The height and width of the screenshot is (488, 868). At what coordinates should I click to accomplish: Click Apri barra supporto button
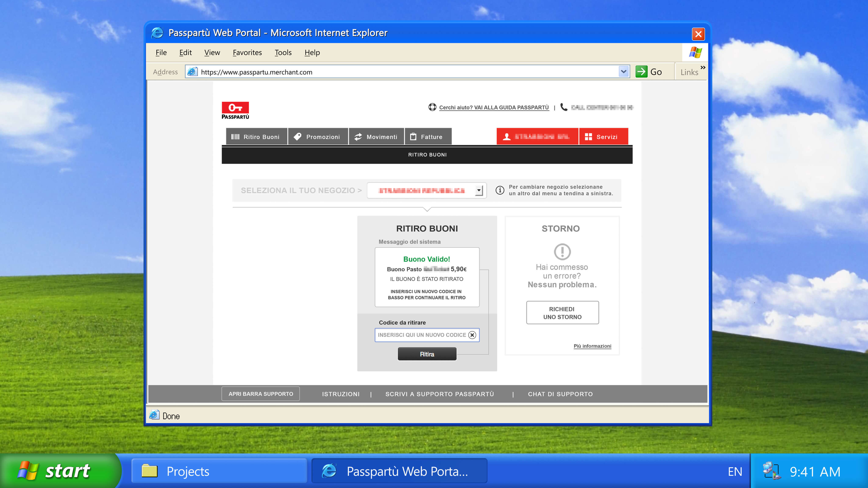(260, 394)
